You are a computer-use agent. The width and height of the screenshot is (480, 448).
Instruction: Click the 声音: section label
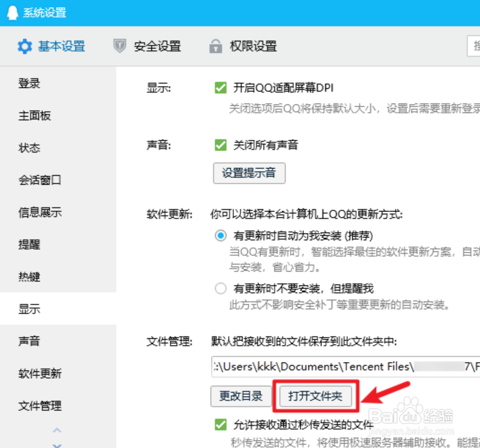(158, 145)
